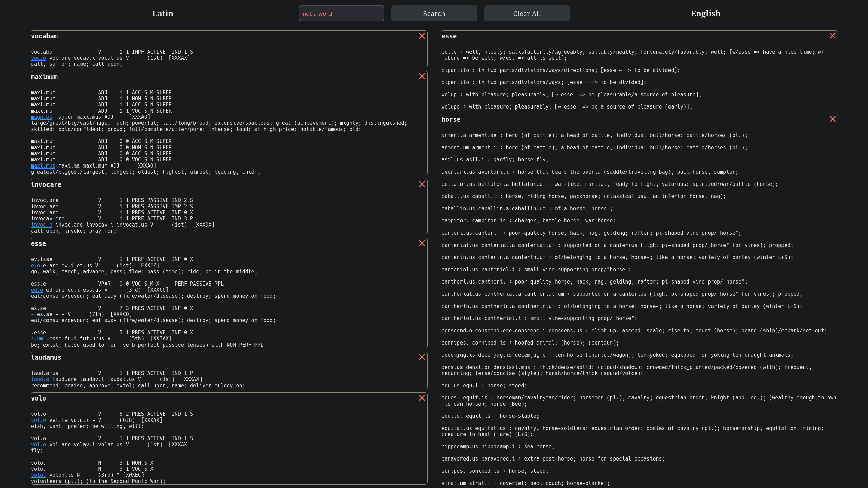Screen dimensions: 868x488
Task: Open the vol.o link before vol.are
Action: (x=38, y=445)
